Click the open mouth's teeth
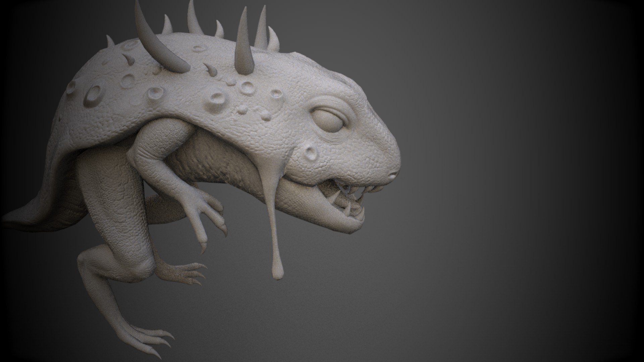The image size is (644, 362). point(351,202)
